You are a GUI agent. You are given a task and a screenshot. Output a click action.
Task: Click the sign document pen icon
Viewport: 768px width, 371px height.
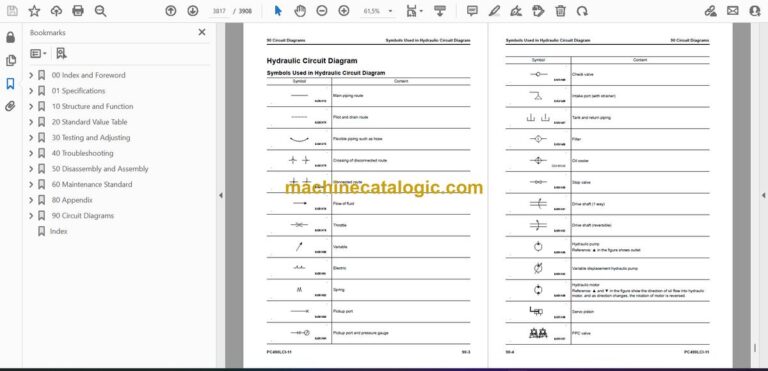point(516,11)
